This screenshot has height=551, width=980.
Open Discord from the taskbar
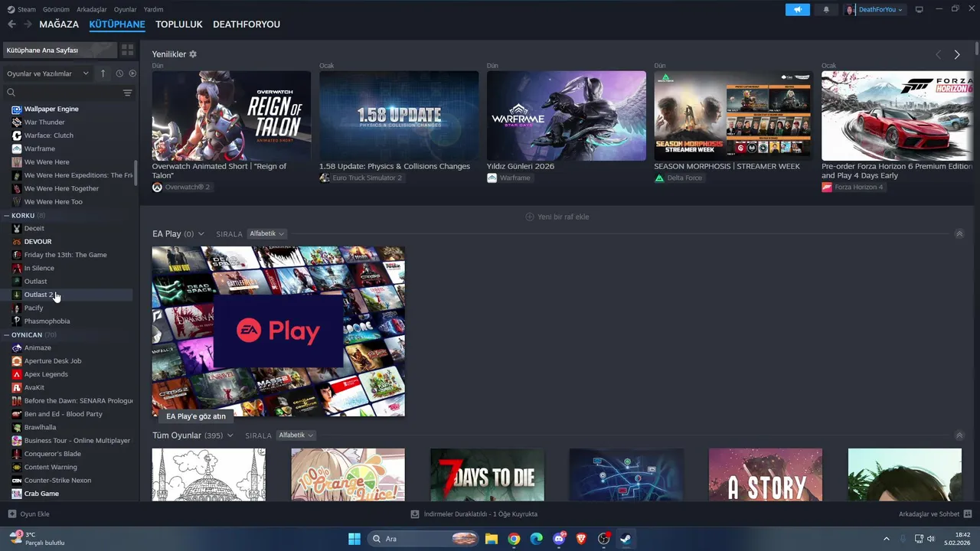[559, 539]
